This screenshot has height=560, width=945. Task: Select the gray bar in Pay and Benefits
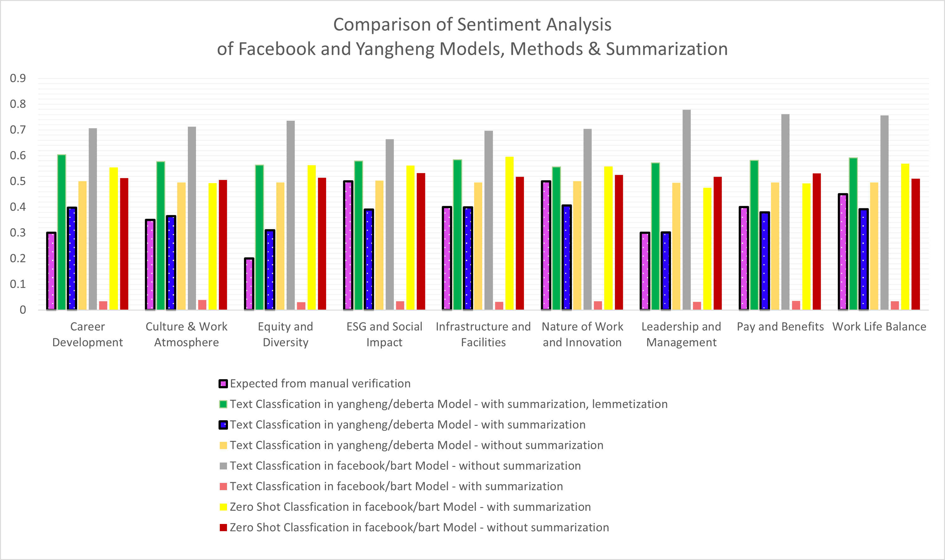[x=785, y=212]
